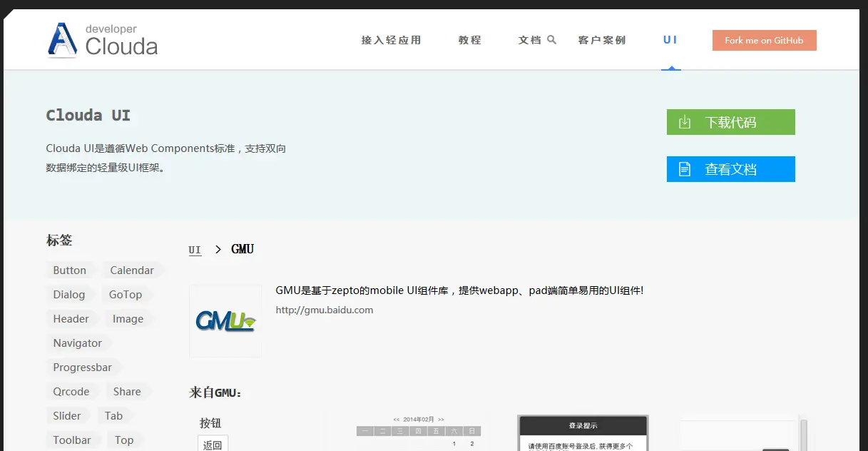Click the GMU logo image
Image resolution: width=868 pixels, height=451 pixels.
225,321
